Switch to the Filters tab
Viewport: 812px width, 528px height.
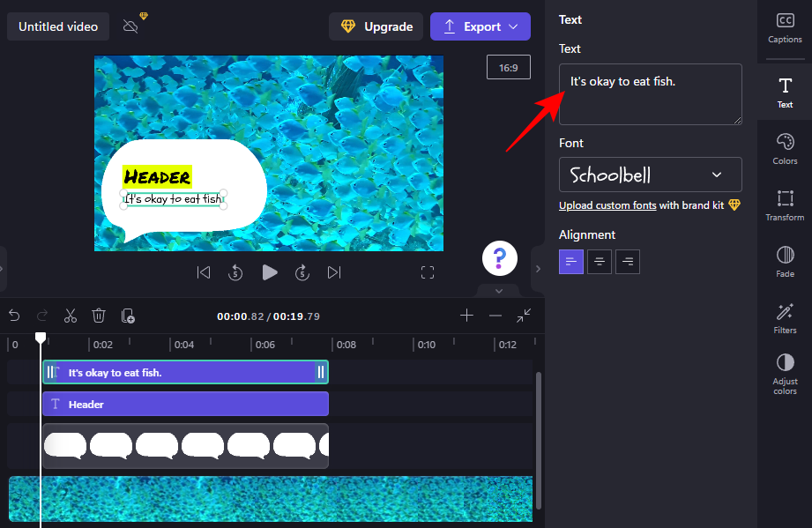(x=785, y=317)
